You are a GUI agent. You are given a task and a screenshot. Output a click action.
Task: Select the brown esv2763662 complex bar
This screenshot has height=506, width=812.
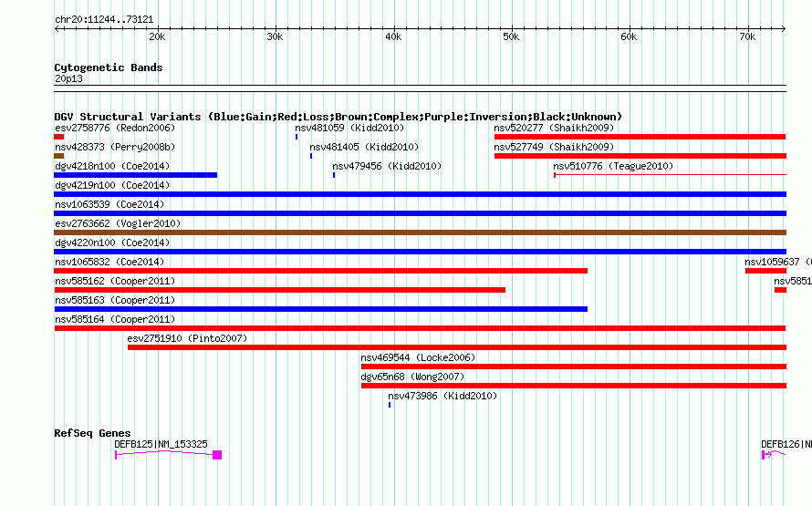tap(420, 232)
